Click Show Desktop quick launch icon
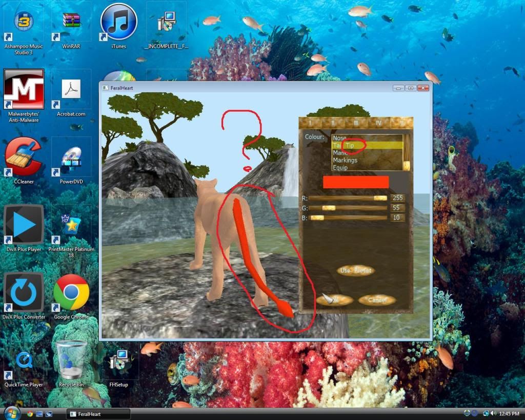 [39, 414]
